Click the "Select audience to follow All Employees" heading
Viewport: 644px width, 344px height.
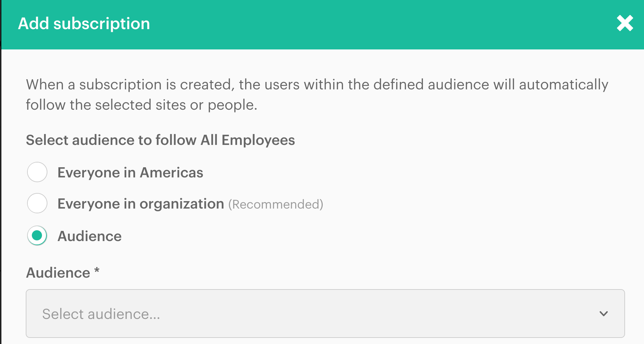pyautogui.click(x=160, y=140)
